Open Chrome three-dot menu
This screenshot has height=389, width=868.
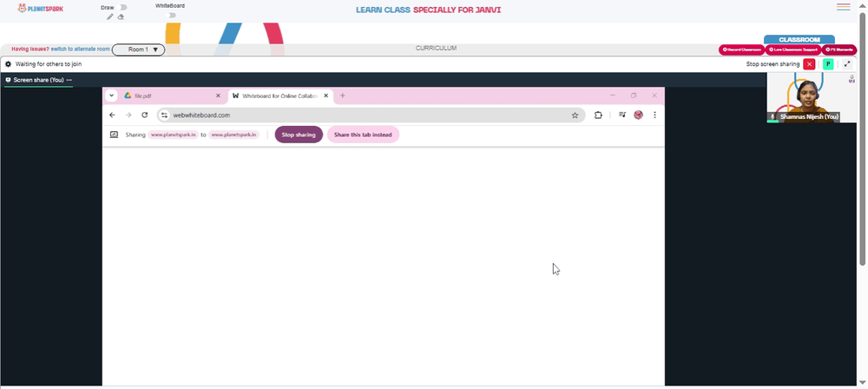[654, 115]
